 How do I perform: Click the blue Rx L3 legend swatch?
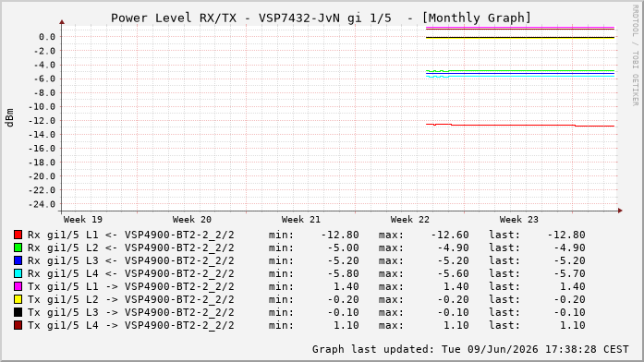(18, 260)
